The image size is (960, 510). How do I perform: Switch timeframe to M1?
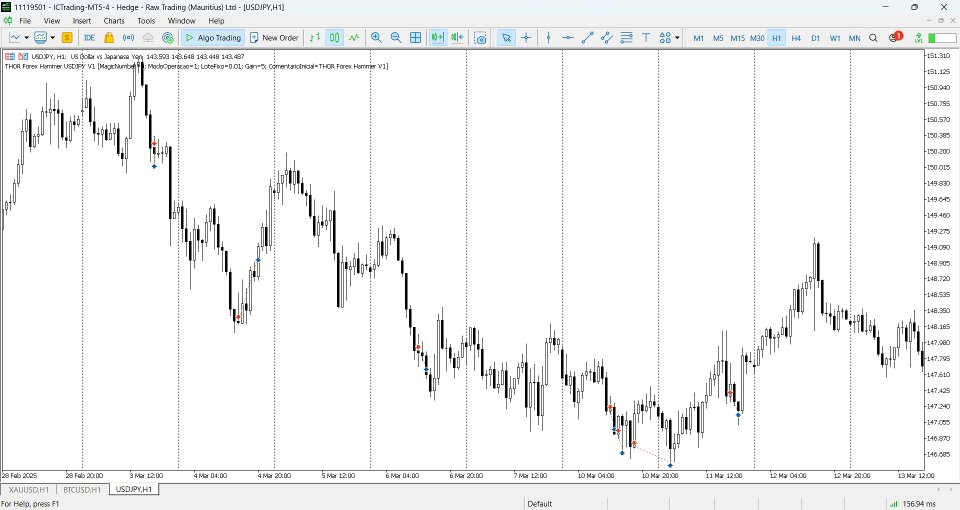pyautogui.click(x=699, y=38)
